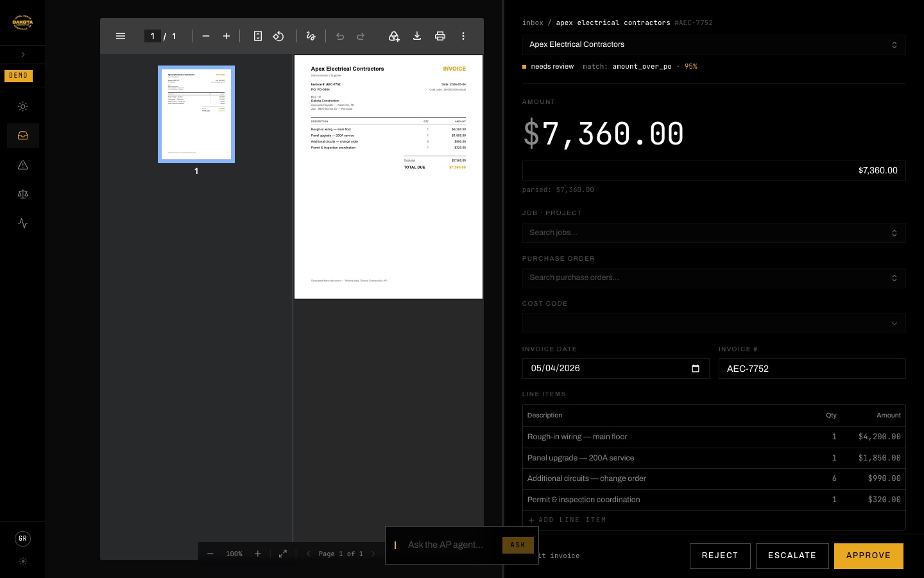Image resolution: width=924 pixels, height=578 pixels.
Task: Click the fit-to-page icon in PDF toolbar
Action: (x=258, y=36)
